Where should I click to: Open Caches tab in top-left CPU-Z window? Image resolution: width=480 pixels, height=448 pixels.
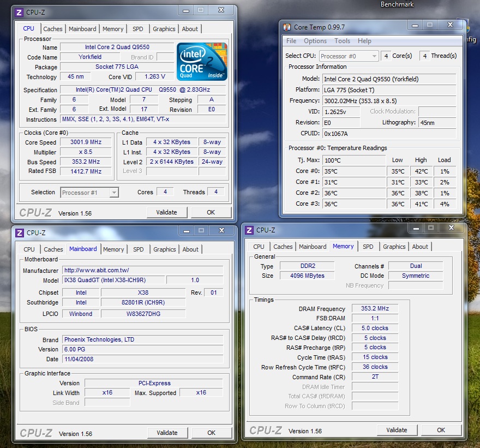click(53, 29)
